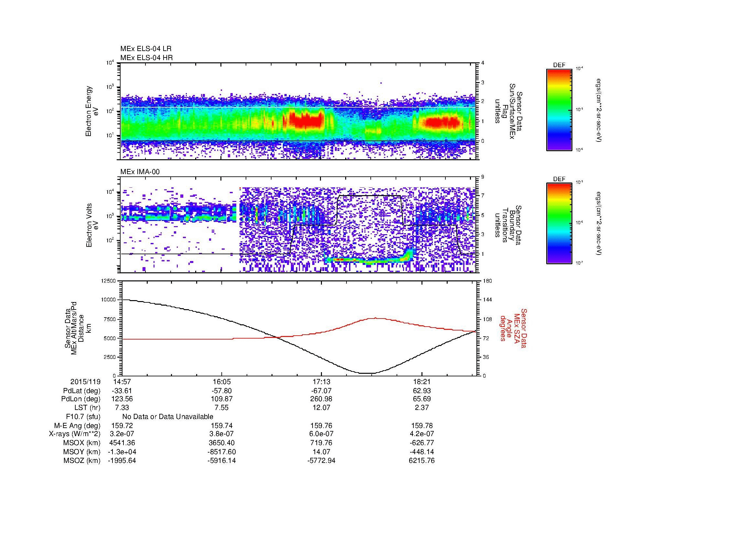Click X-rays value 6.0e-07
Image resolution: width=756 pixels, height=534 pixels.
point(321,434)
